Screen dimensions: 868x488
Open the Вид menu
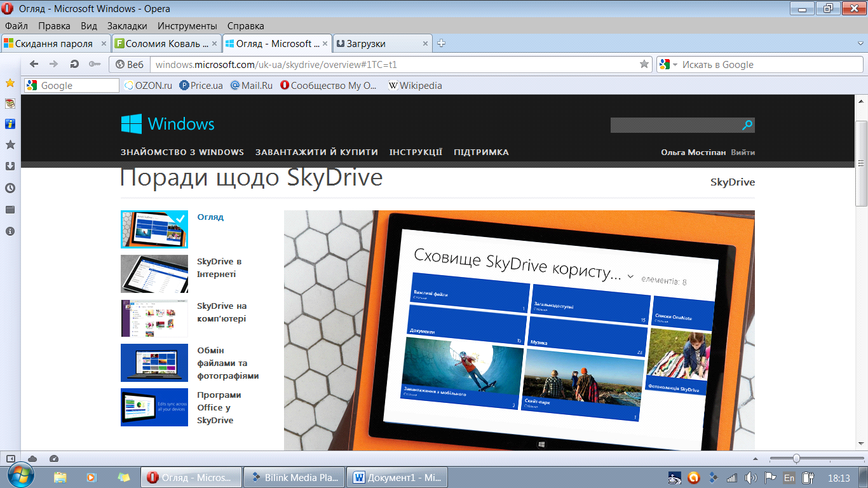click(89, 26)
